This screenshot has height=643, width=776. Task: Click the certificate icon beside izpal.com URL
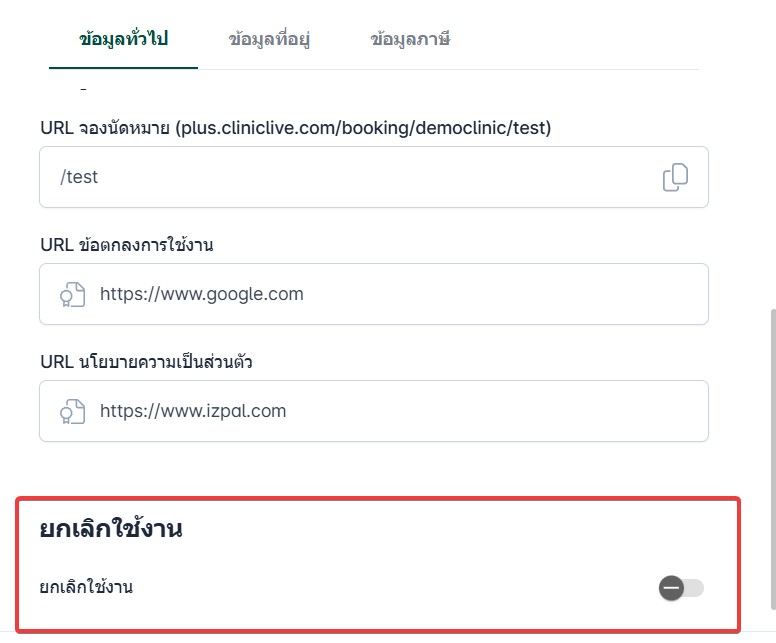pyautogui.click(x=72, y=411)
